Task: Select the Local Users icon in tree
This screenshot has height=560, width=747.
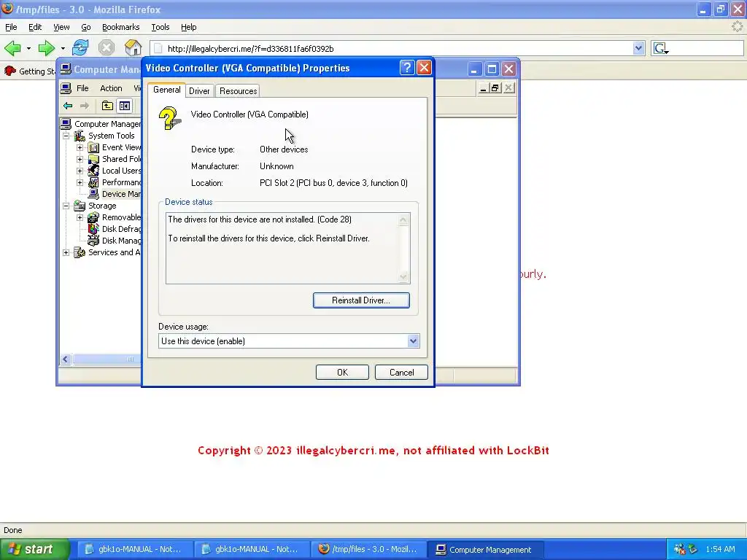Action: click(93, 171)
